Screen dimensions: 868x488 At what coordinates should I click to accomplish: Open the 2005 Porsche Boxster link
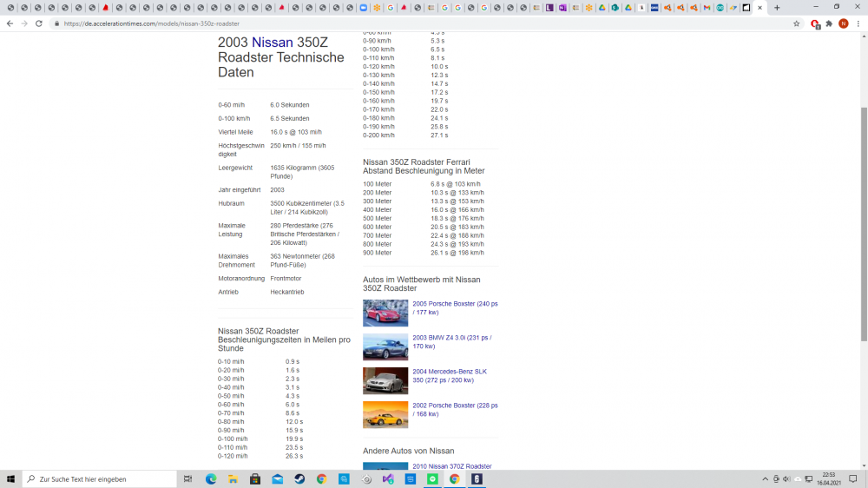pyautogui.click(x=455, y=308)
